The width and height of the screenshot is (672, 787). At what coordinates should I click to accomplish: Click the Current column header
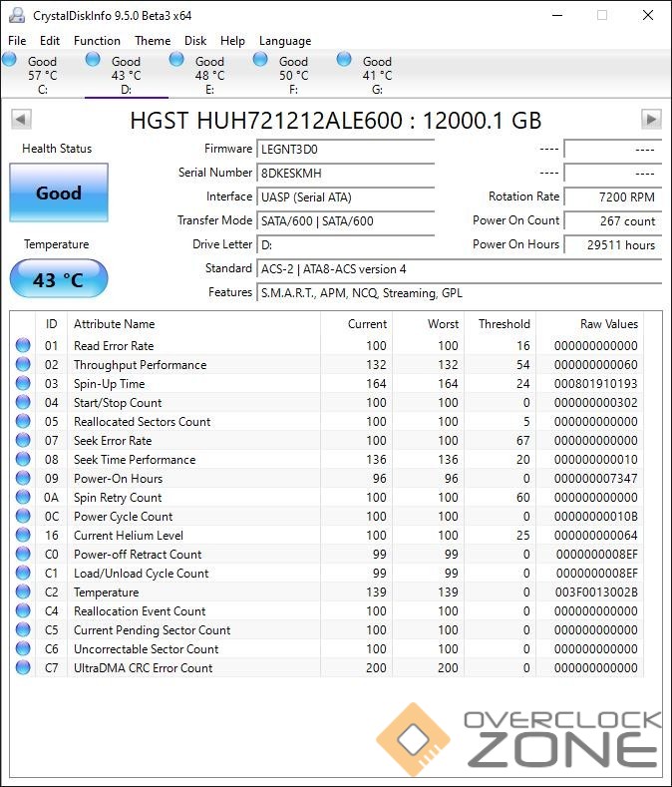click(x=356, y=324)
